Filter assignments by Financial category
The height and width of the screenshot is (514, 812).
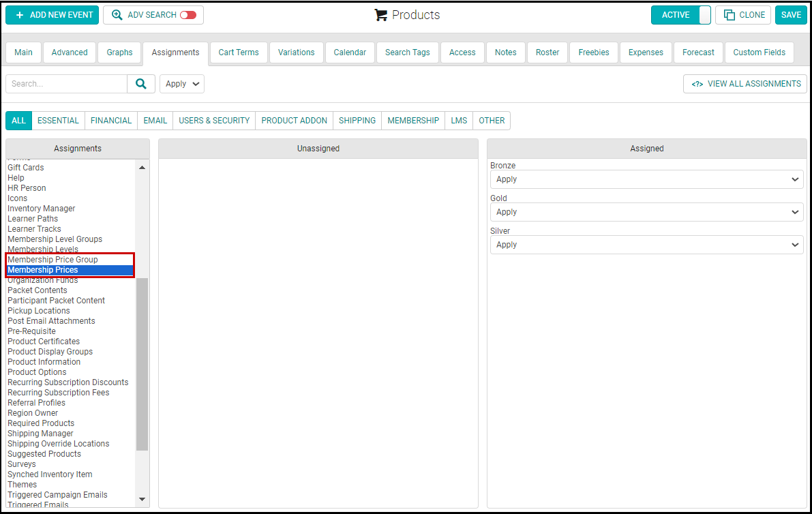111,121
